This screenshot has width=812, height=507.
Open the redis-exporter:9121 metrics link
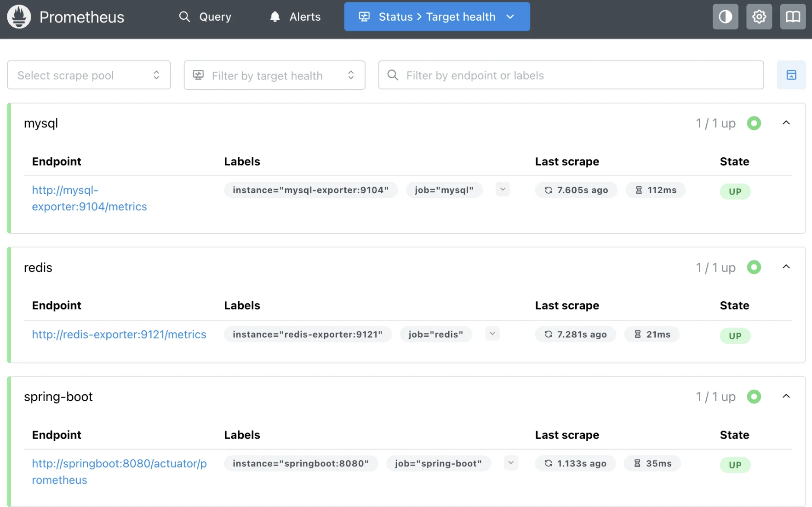coord(119,334)
